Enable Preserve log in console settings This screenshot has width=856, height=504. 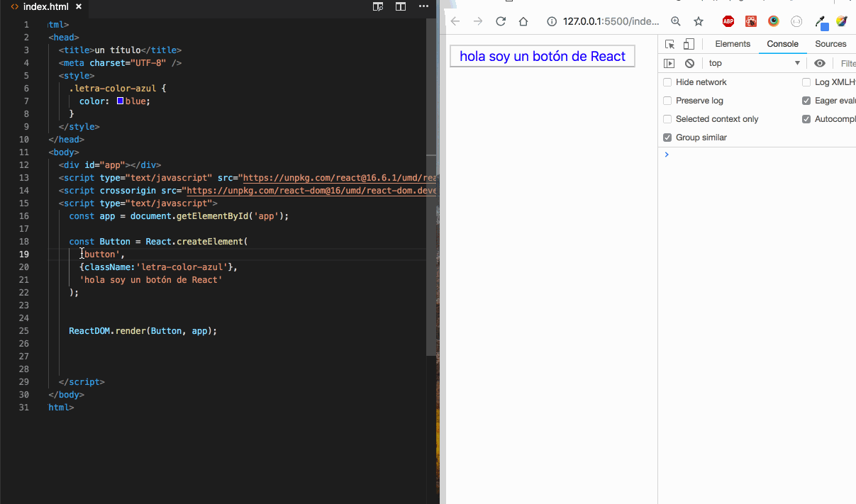(667, 100)
